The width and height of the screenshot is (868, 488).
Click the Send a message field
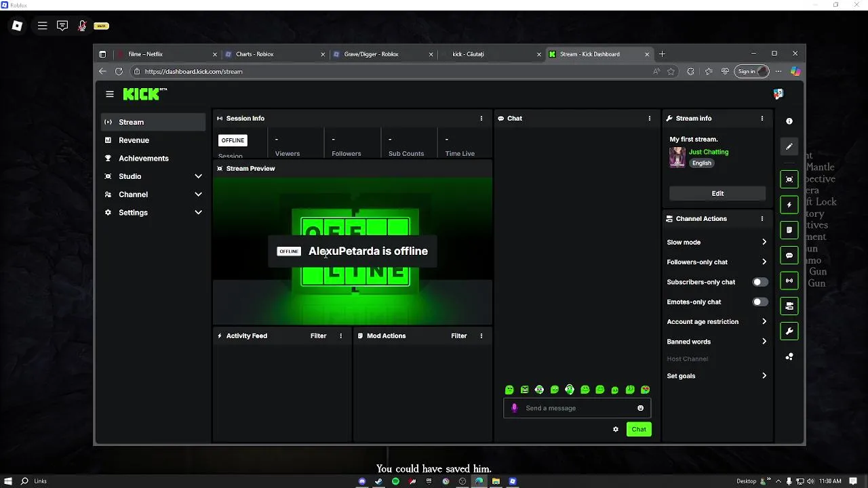[x=577, y=408]
